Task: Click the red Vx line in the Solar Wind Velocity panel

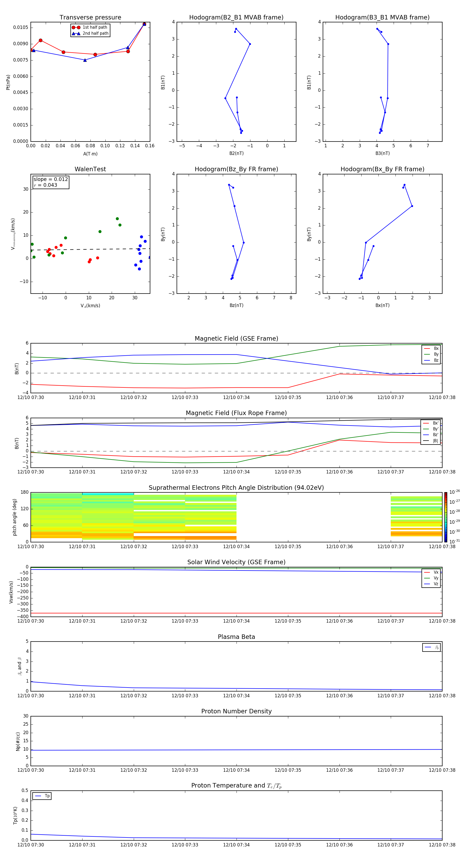Action: tap(236, 613)
